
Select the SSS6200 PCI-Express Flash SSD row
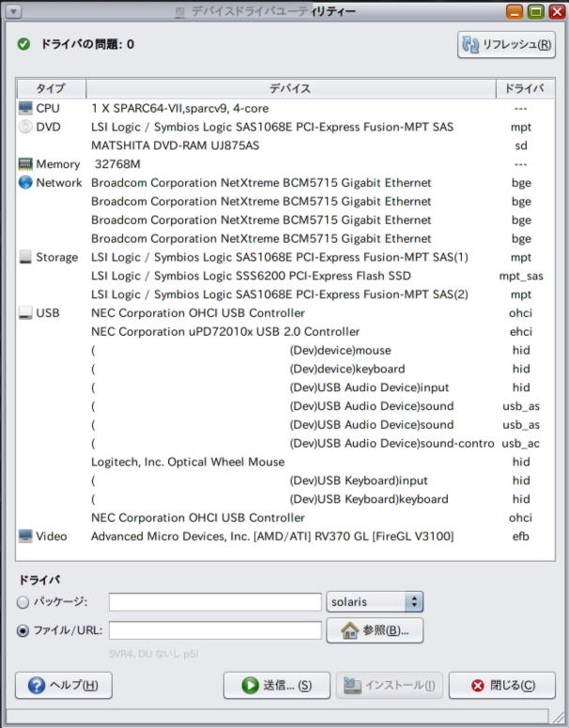pos(285,276)
